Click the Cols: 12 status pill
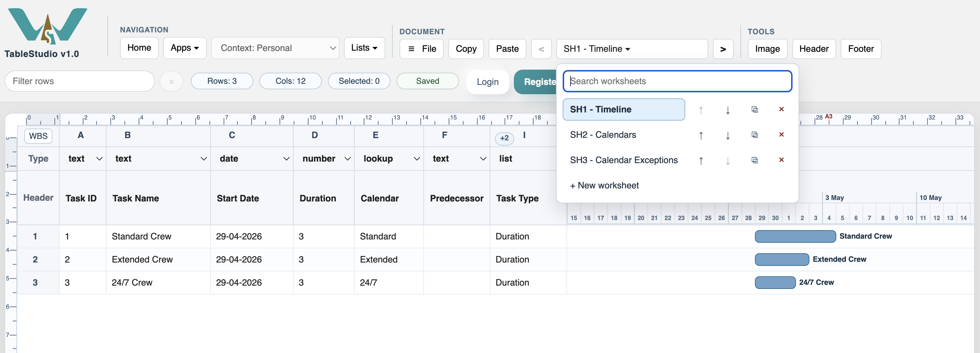This screenshot has height=353, width=980. pos(290,81)
